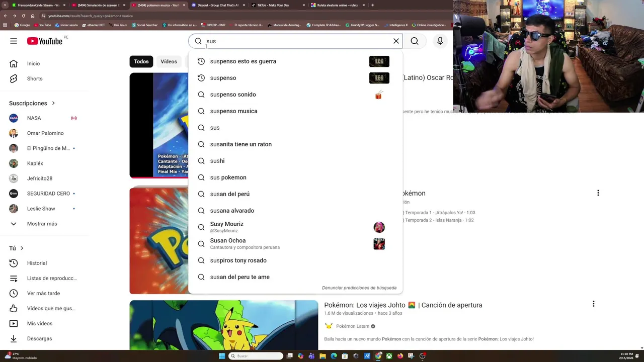Open a new browser tab with plus
Viewport: 644px width, 362px height.
372,5
